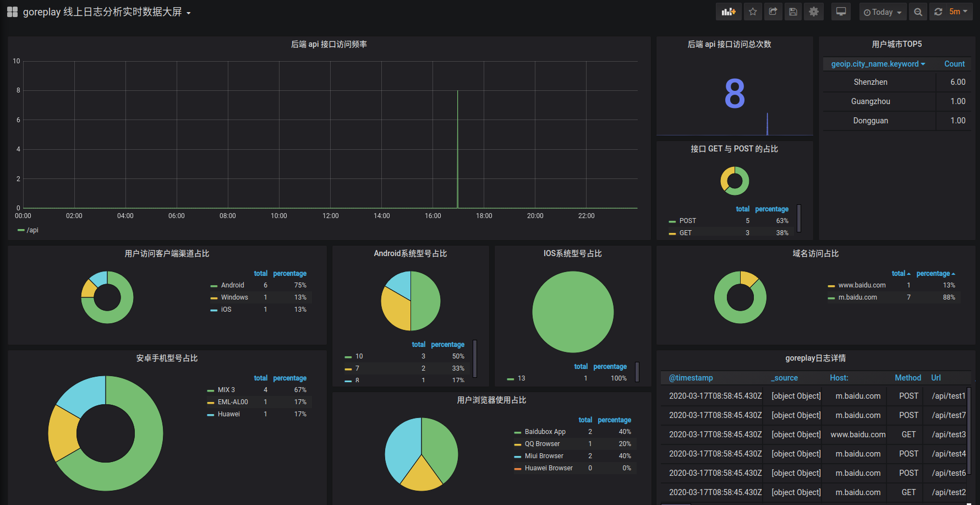This screenshot has height=505, width=980.
Task: Refresh the dashboard now
Action: click(x=938, y=12)
